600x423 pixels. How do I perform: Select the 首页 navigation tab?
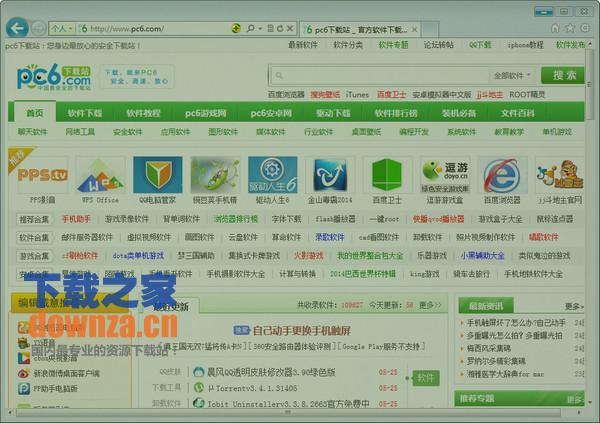tap(35, 113)
